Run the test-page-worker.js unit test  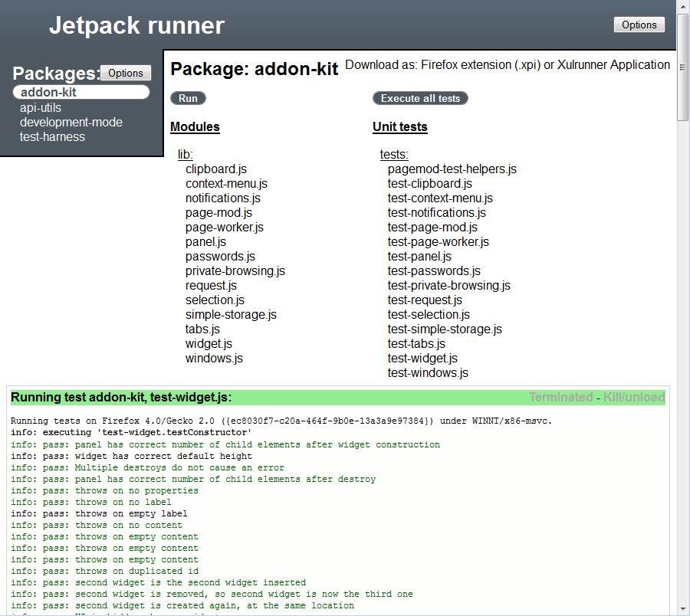(439, 241)
